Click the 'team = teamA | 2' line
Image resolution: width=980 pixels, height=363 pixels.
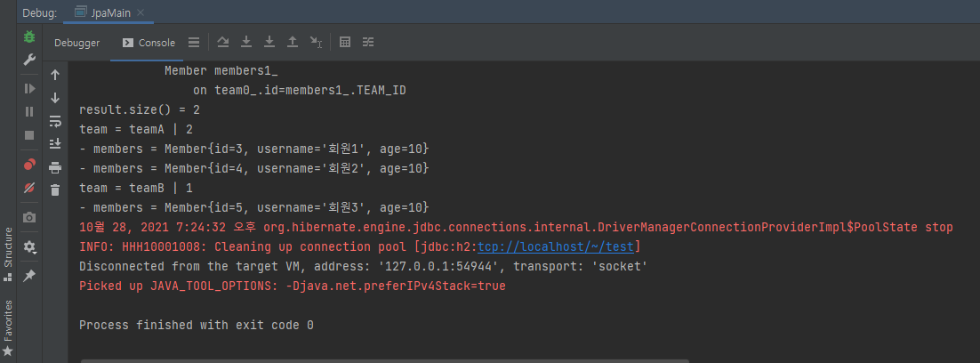(x=136, y=129)
